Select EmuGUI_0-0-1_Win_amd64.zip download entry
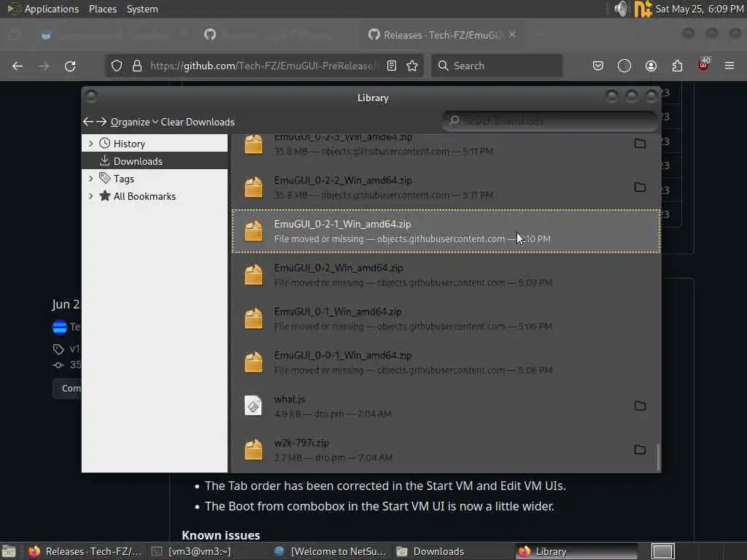This screenshot has height=560, width=747. pos(446,362)
